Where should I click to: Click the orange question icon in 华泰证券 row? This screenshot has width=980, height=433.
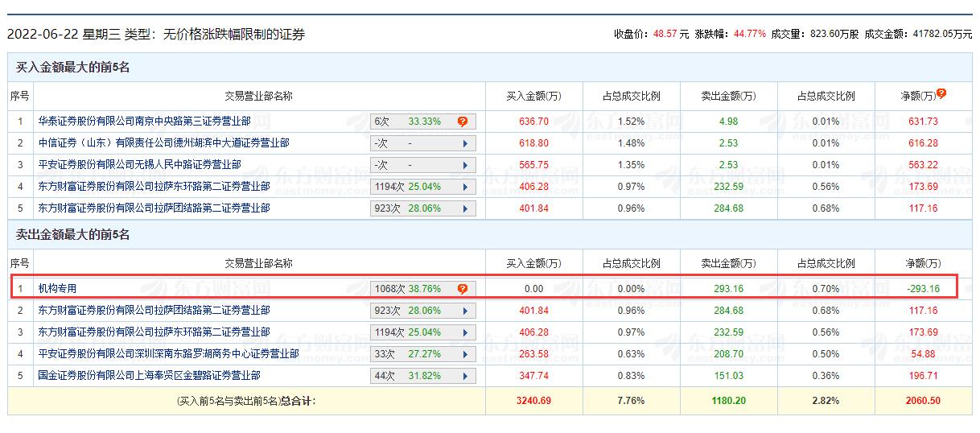click(x=463, y=122)
